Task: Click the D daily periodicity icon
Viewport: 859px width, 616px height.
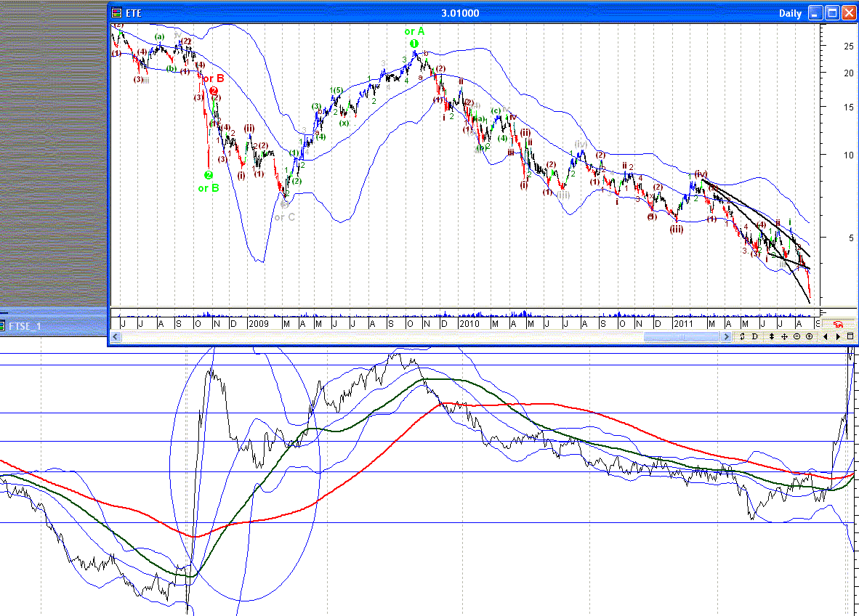Action: click(x=755, y=336)
